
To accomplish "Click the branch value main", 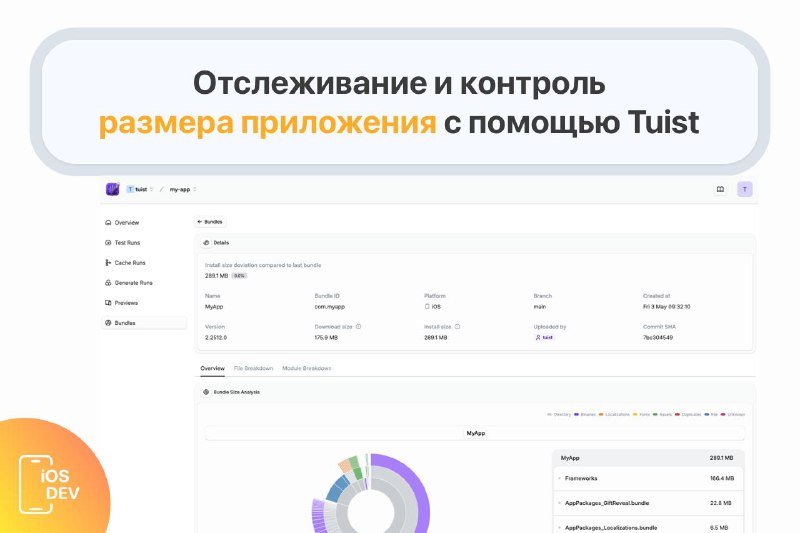I will 539,307.
